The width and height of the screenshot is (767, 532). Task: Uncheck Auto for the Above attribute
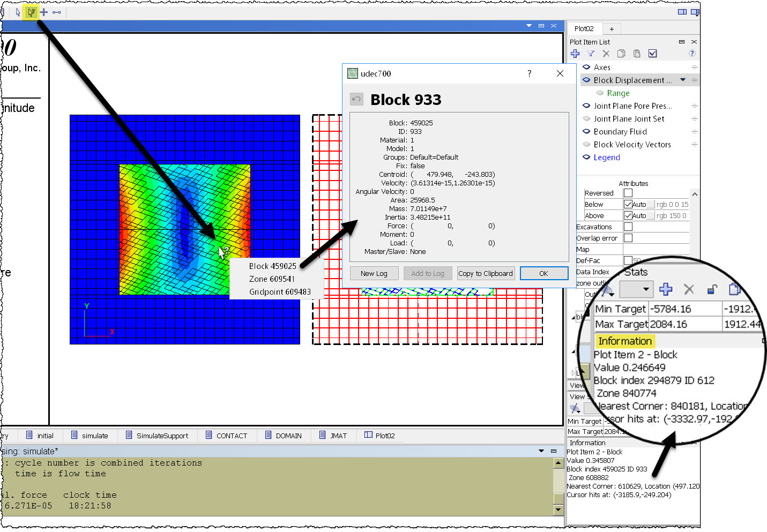[628, 215]
